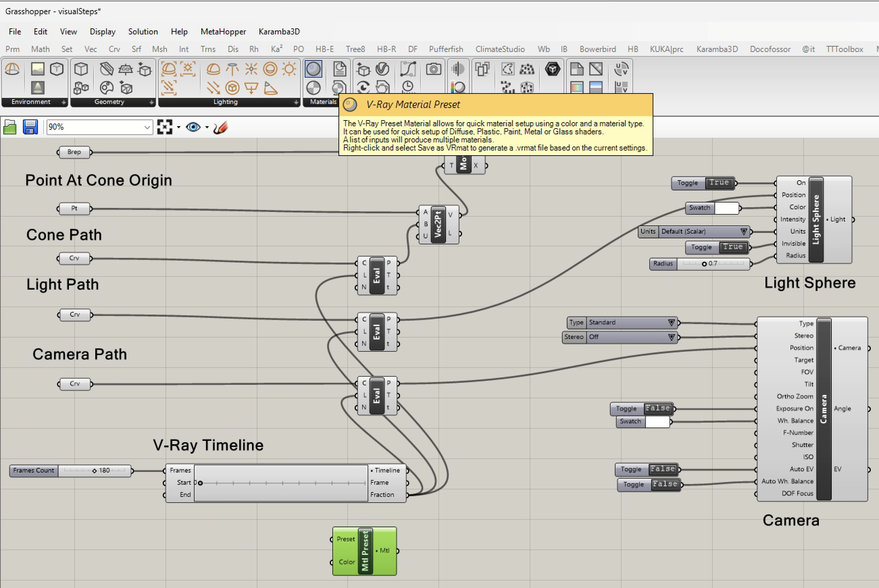Toggle the Auto Wh. Balance False value

click(x=665, y=484)
